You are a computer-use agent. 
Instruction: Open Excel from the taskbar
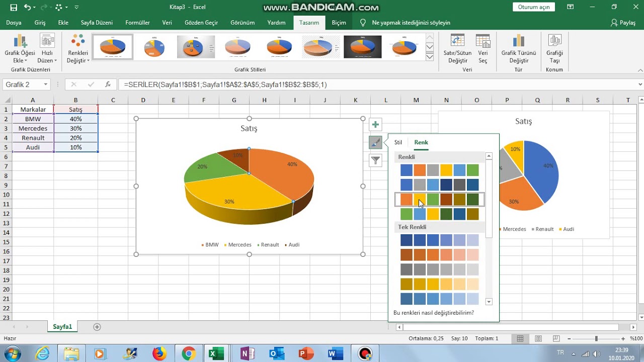[216, 354]
